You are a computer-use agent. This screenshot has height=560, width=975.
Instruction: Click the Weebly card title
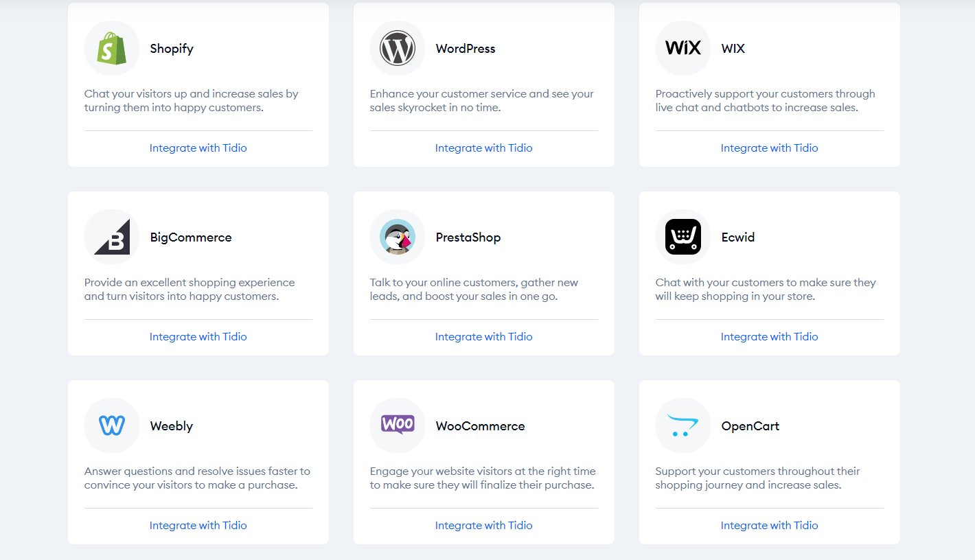pos(172,426)
